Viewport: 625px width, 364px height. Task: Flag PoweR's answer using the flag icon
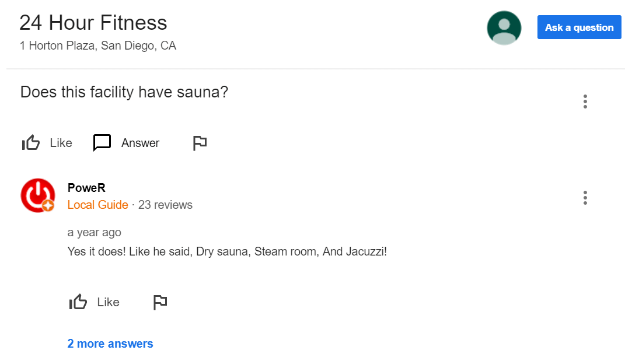pyautogui.click(x=160, y=302)
